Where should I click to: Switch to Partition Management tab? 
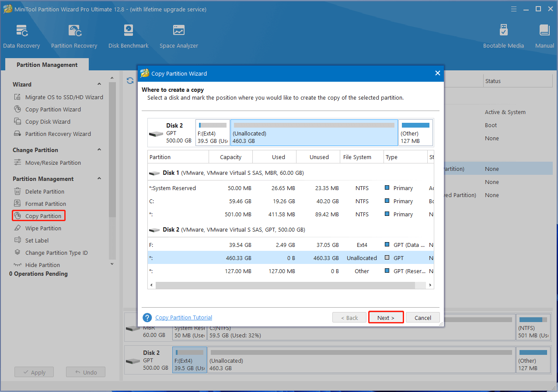47,65
